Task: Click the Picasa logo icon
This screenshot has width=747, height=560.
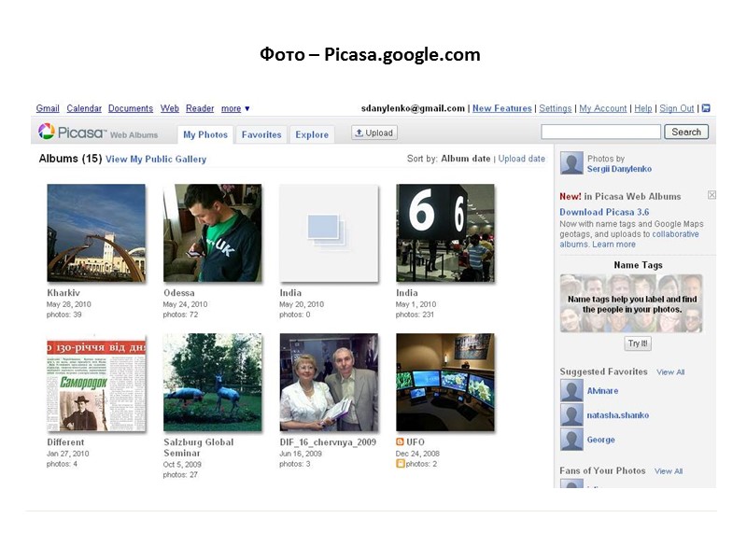Action: pyautogui.click(x=46, y=132)
